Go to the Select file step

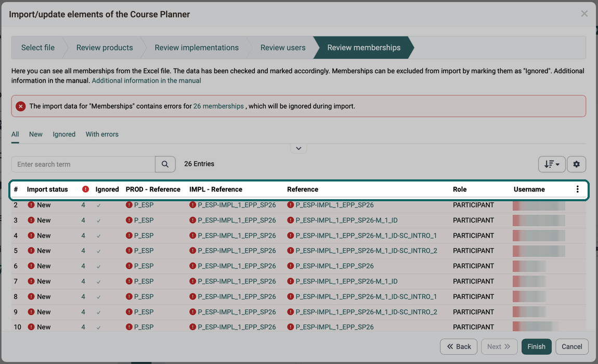pos(38,48)
